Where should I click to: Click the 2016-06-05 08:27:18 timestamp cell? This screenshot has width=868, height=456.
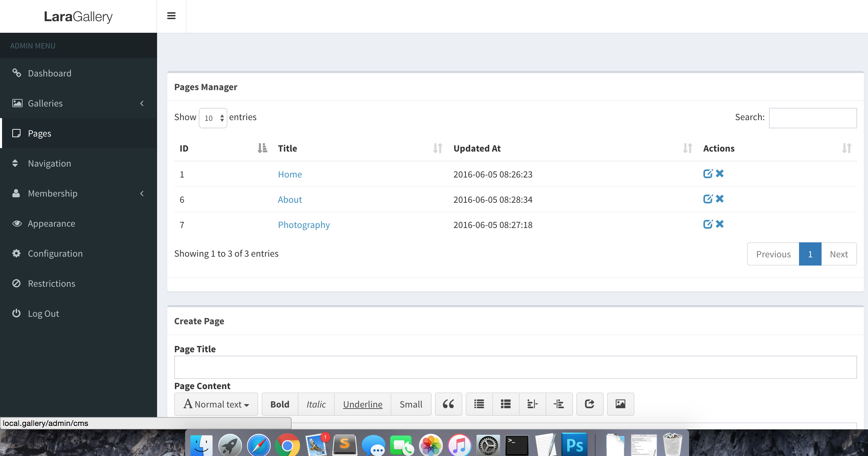coord(493,225)
